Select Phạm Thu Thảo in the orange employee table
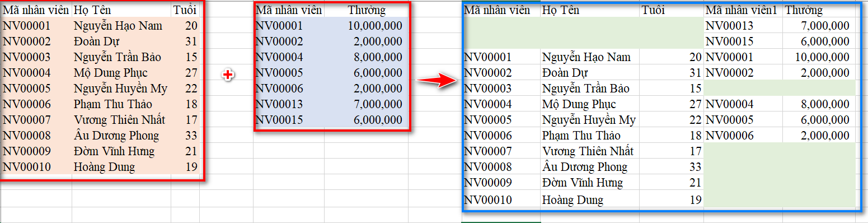 [x=112, y=104]
